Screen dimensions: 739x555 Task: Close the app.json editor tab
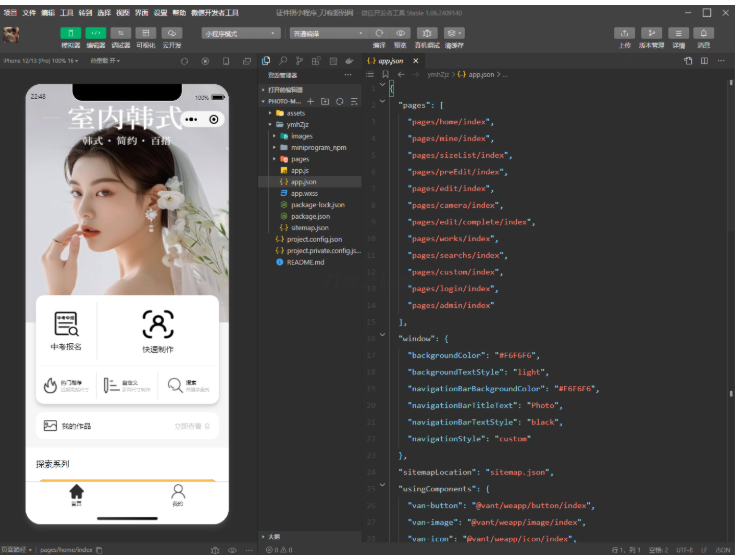point(417,61)
